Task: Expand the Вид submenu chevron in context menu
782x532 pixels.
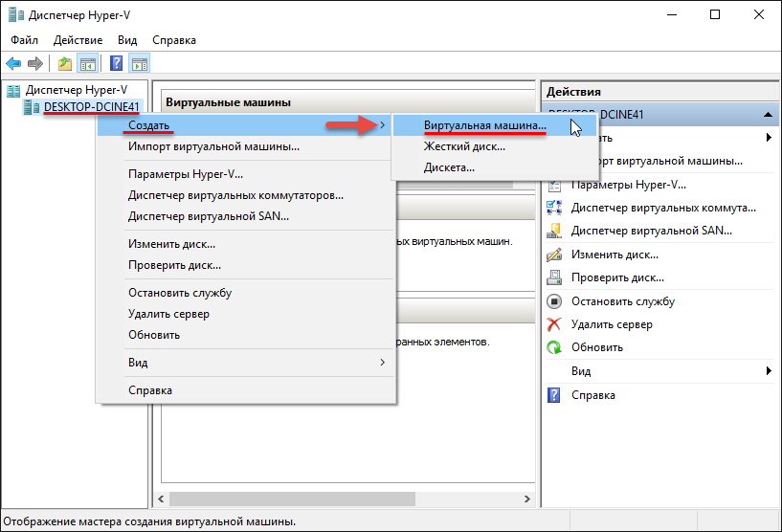Action: [383, 363]
